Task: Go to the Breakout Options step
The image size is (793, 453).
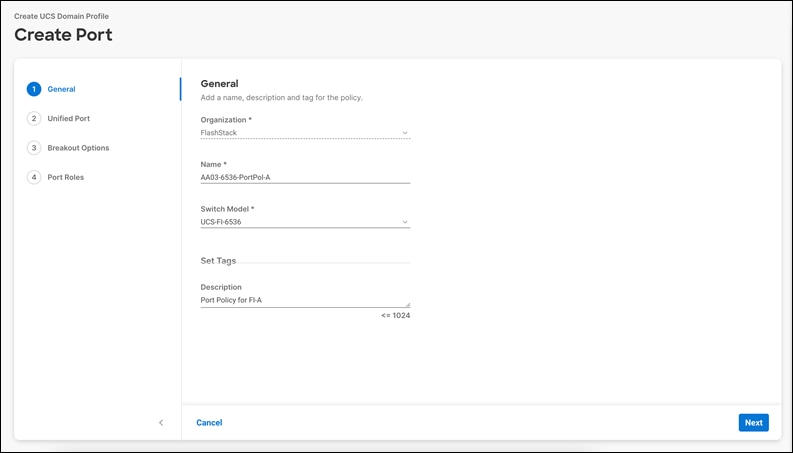Action: click(x=78, y=148)
